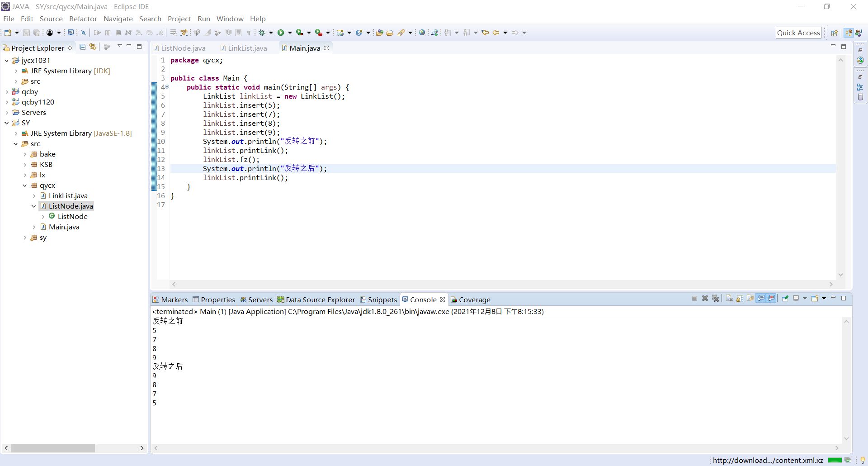This screenshot has height=466, width=868.
Task: Click the Search flashlight icon
Action: click(401, 33)
